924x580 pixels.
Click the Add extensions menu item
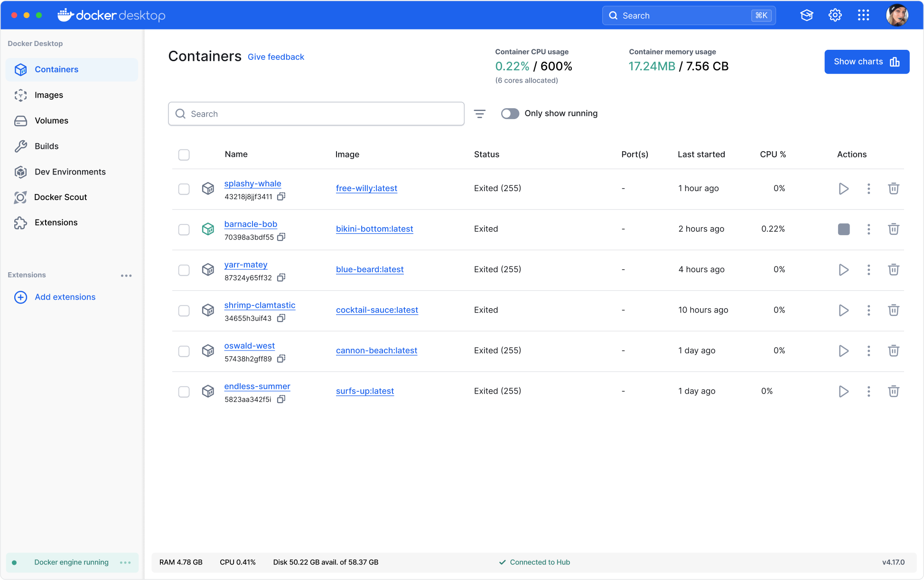click(65, 297)
